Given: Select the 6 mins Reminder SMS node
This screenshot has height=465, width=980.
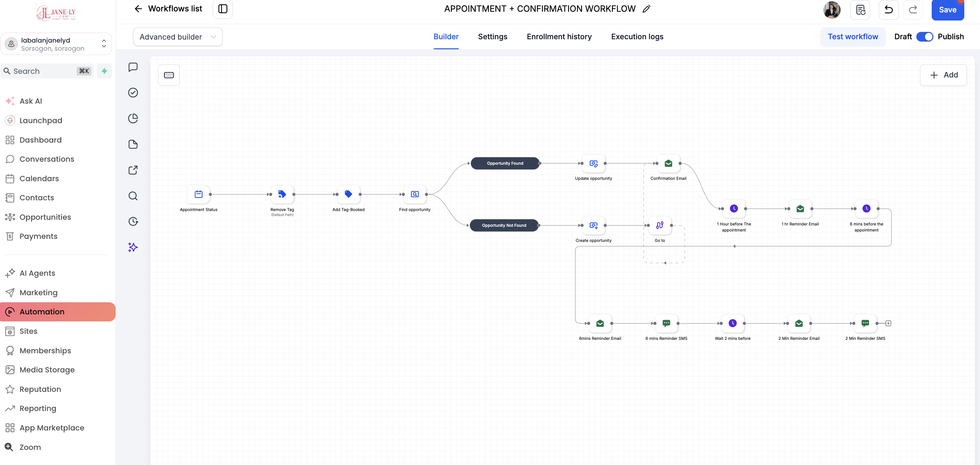Looking at the screenshot, I should [666, 323].
